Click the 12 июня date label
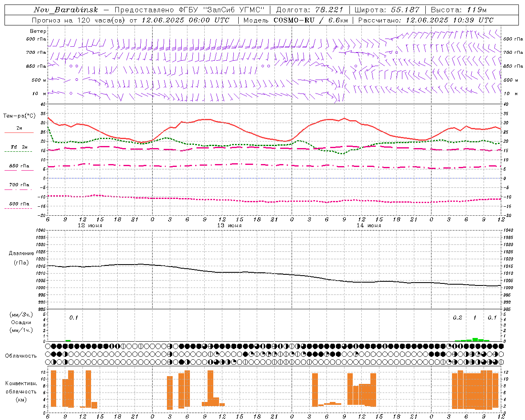Screen dimensions: 525x420 click(90, 226)
